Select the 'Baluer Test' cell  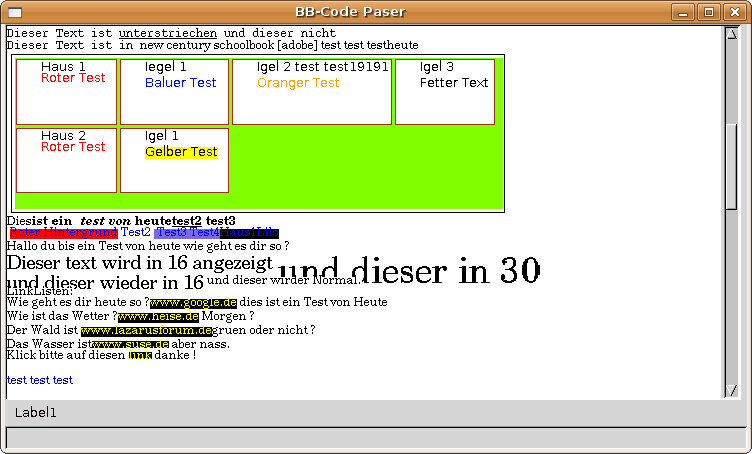coord(174,91)
